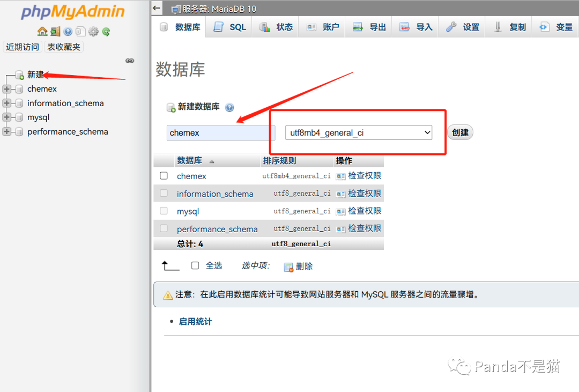Click the delete icon next to 删除
Screen dimensions: 579x392
(x=288, y=267)
